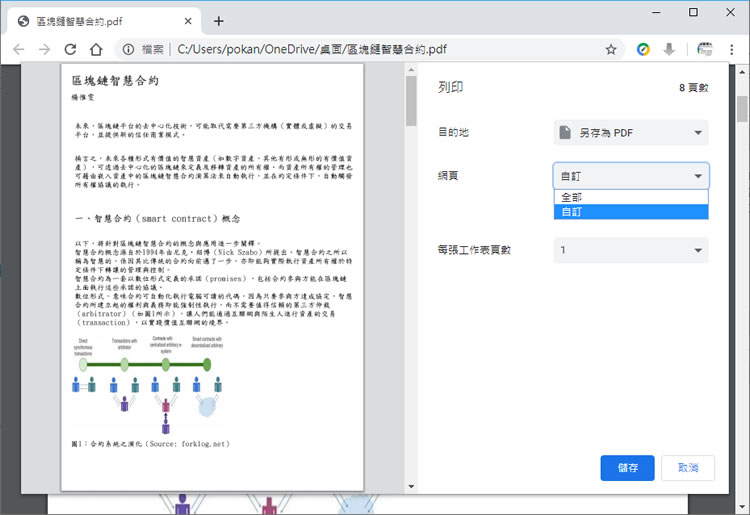The width and height of the screenshot is (750, 515).
Task: Close the 區塊鏈智慧合約.pdf tab
Action: click(188, 21)
